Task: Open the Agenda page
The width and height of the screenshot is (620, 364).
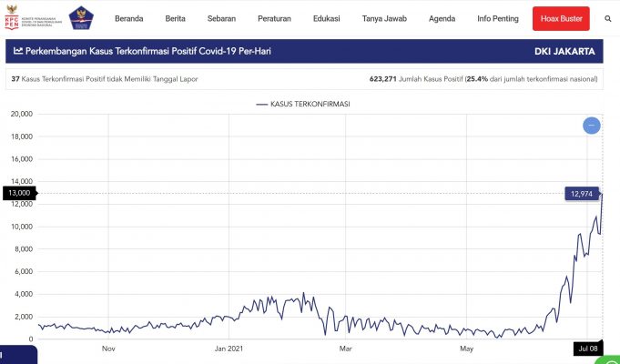Action: click(x=442, y=18)
